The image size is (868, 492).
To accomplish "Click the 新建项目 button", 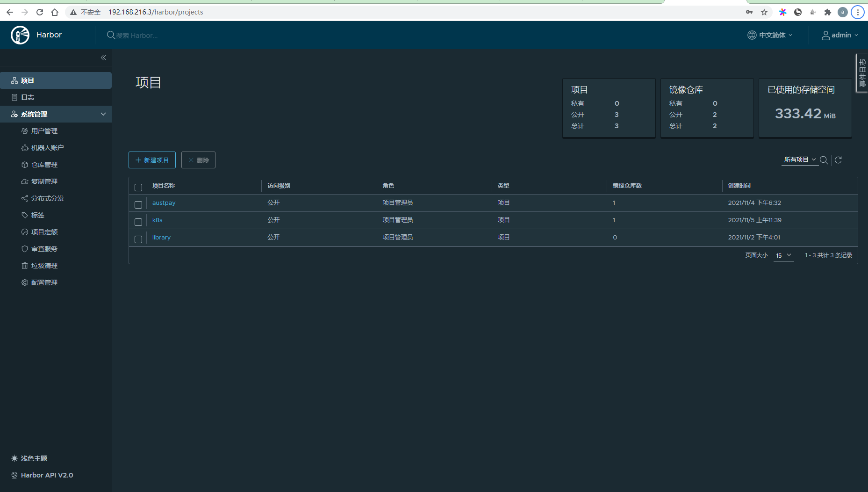I will [152, 160].
